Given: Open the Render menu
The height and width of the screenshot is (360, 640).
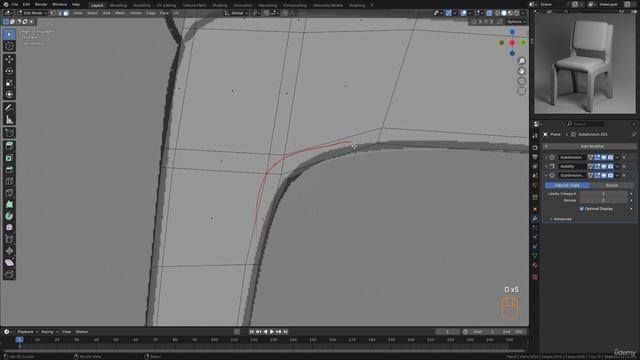Looking at the screenshot, I should pos(41,4).
